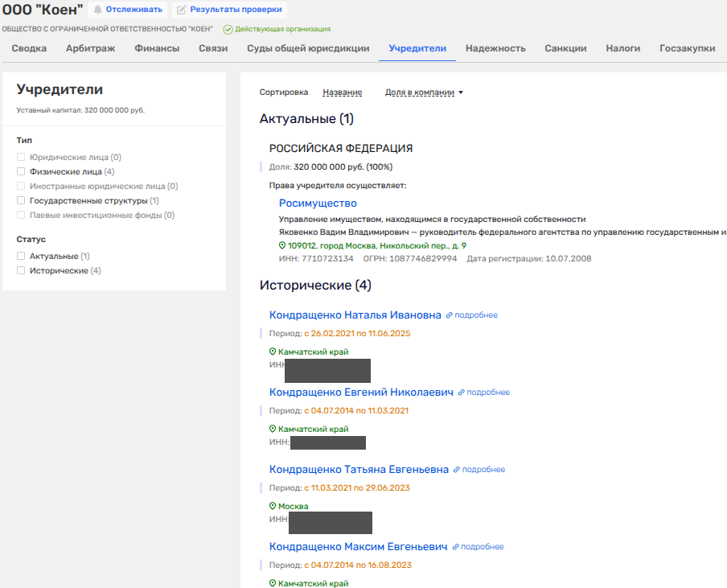727x588 pixels.
Task: Open Кондращенко Максим Евгеньевич profile
Action: coord(359,547)
